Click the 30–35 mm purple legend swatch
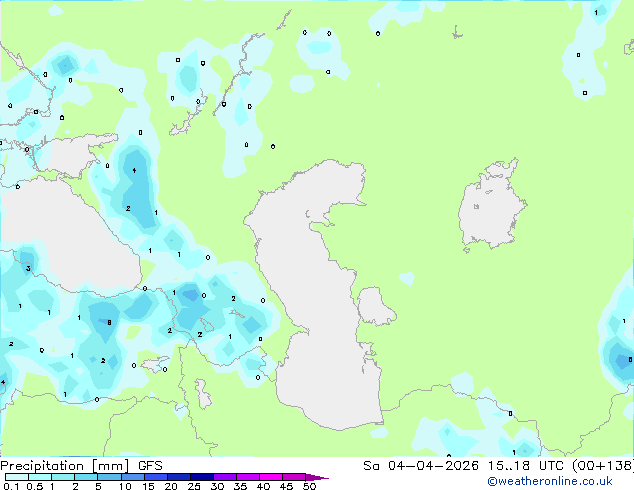634x490 pixels. [x=225, y=477]
